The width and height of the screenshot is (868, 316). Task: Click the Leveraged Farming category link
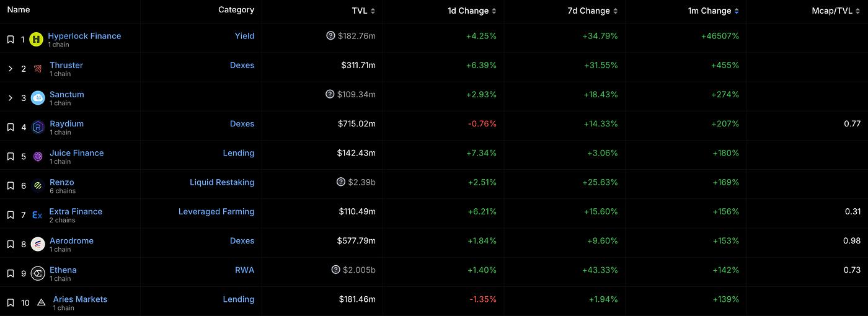coord(216,211)
